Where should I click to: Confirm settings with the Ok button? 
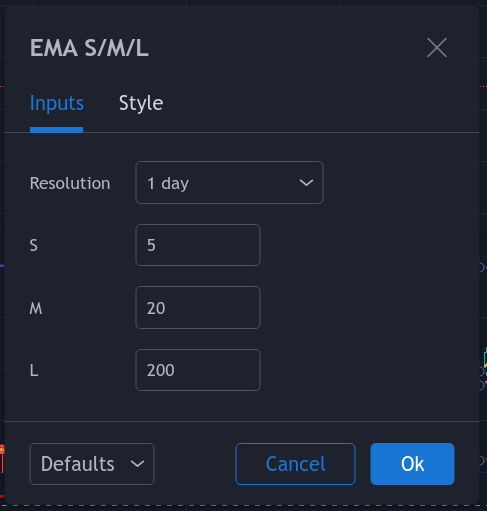[x=412, y=464]
